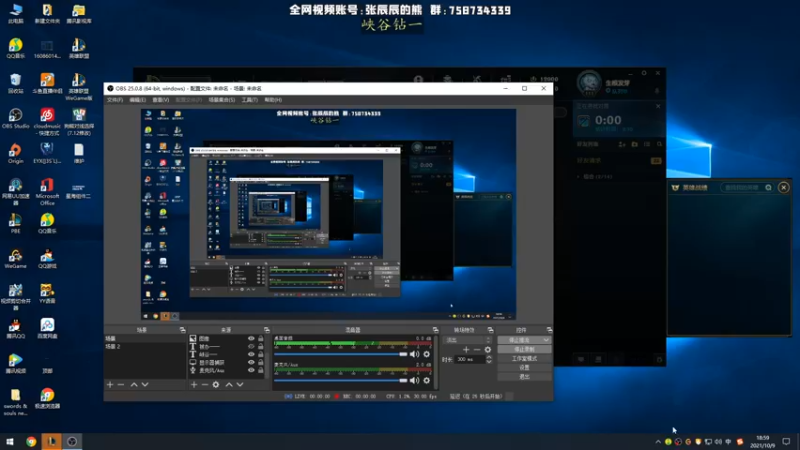The width and height of the screenshot is (800, 450).
Task: Open the 文件(F) menu in OBS
Action: pyautogui.click(x=115, y=100)
